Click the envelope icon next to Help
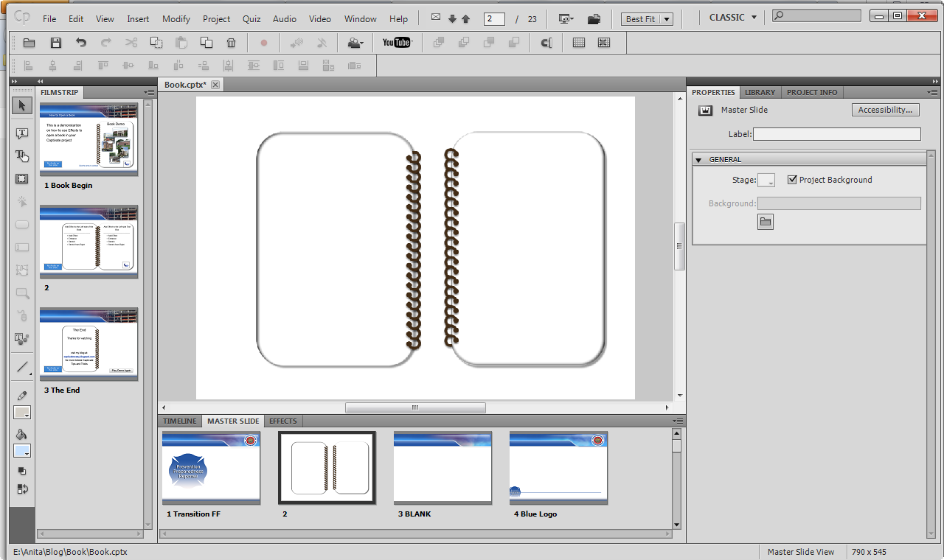The width and height of the screenshot is (944, 560). (x=435, y=18)
